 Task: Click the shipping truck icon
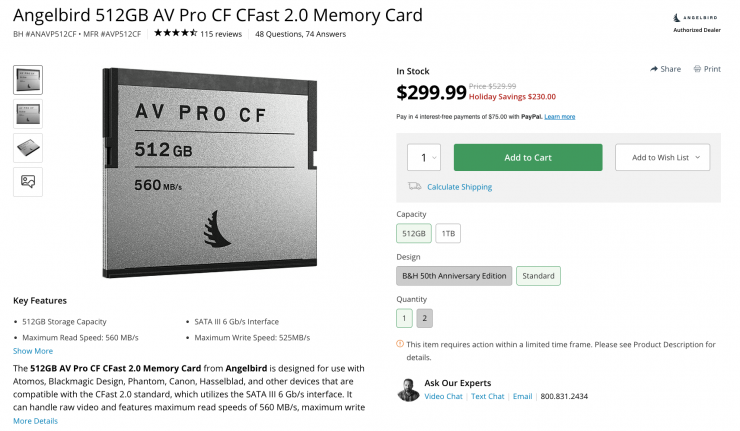[x=414, y=186]
